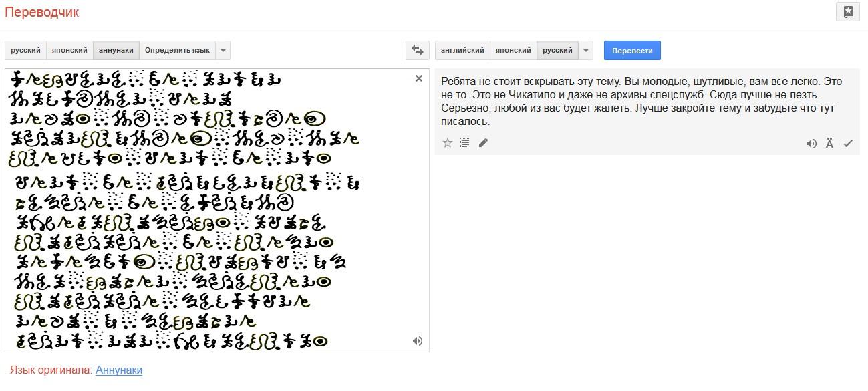Select японский as source language
Screen dimensions: 868x391
(69, 50)
